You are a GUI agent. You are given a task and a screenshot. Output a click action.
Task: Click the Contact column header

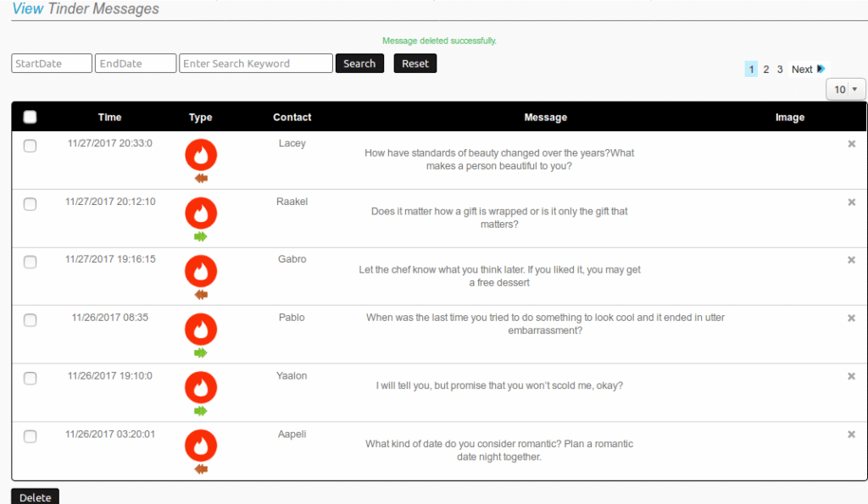tap(292, 117)
